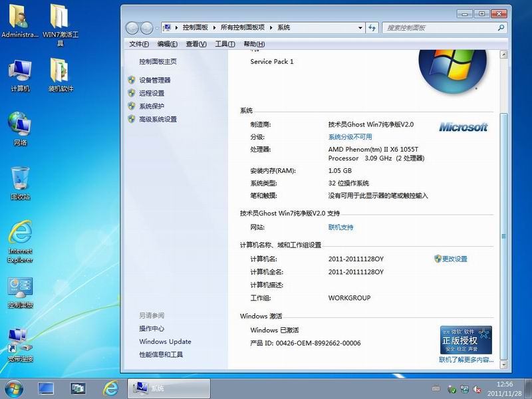Expand the arrow after 所有控制面板项 breadcrumb
The image size is (532, 399).
271,27
